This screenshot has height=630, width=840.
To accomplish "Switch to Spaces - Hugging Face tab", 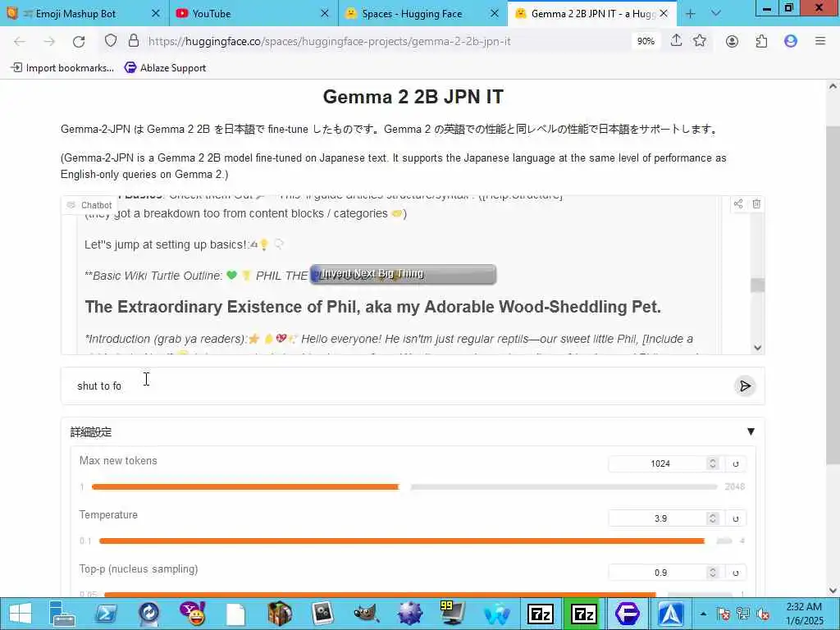I will [412, 14].
